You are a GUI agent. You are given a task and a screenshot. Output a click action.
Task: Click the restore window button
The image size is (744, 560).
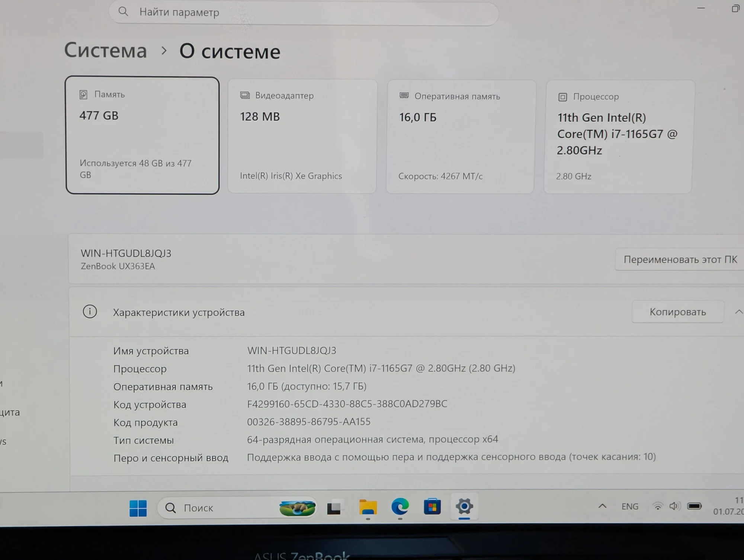(x=735, y=8)
